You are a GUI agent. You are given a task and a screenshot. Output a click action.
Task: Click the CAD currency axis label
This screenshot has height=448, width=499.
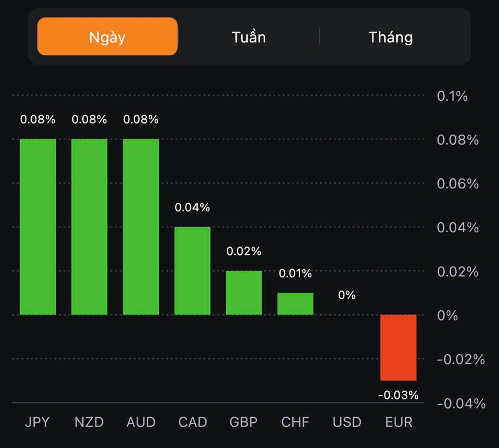(193, 422)
